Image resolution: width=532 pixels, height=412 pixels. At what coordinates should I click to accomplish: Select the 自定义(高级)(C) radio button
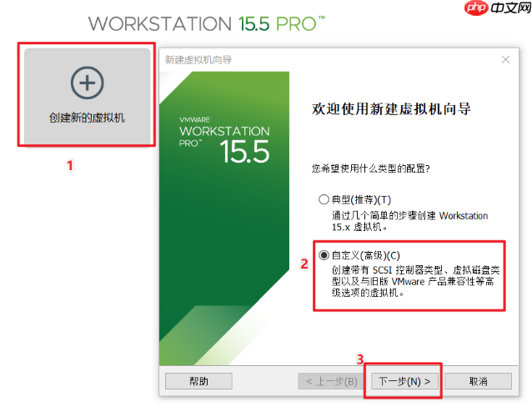[x=324, y=255]
